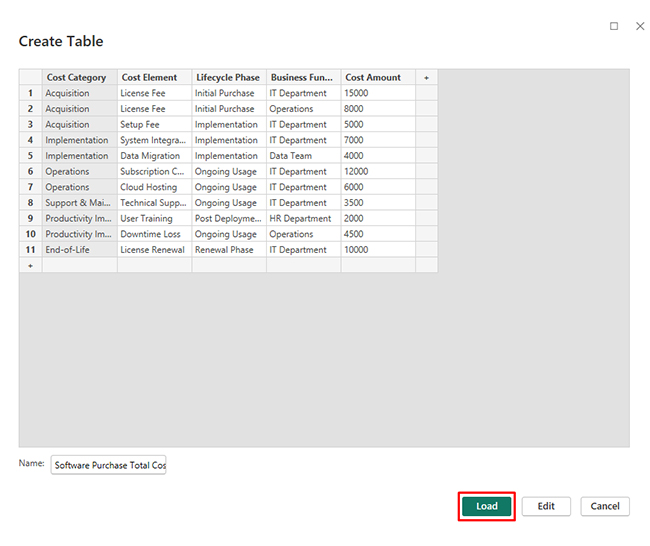650x546 pixels.
Task: Add a new row with plus icon
Action: pos(30,266)
